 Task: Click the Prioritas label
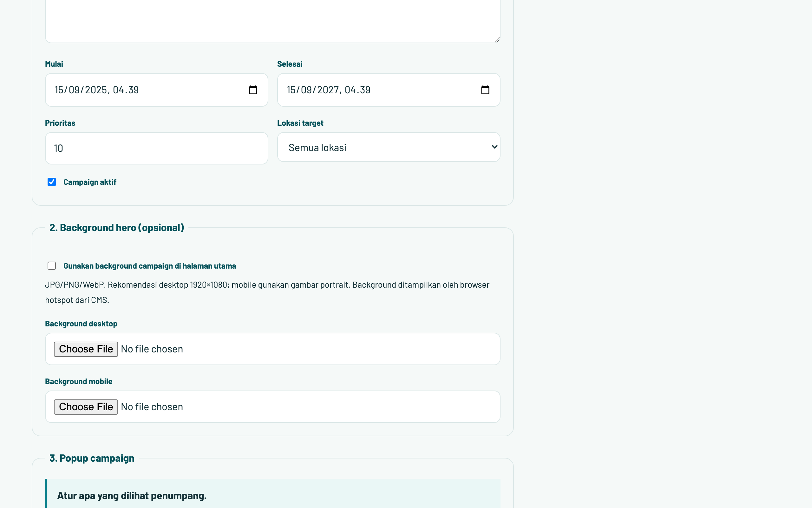click(x=60, y=123)
